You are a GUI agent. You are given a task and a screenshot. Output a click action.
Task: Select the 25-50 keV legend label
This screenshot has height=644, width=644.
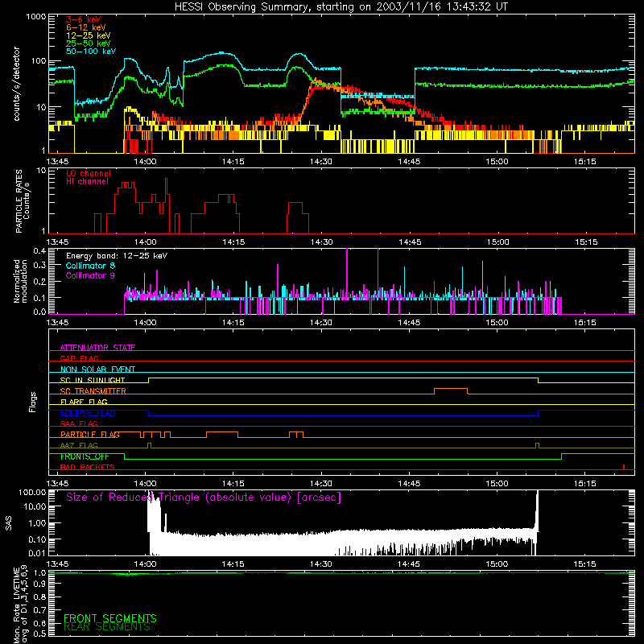pyautogui.click(x=89, y=43)
